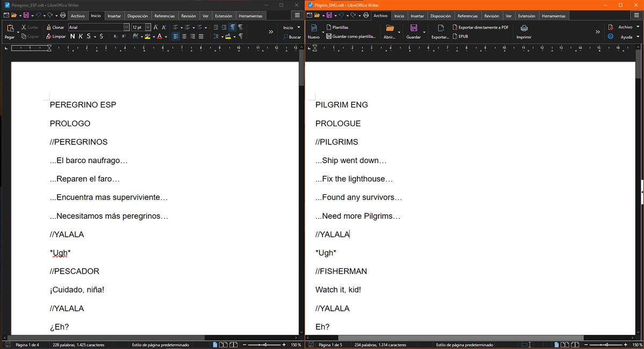Screen dimensions: 644x349
Task: Switch to Inicio tab in Pilgrim_ENG window
Action: click(399, 16)
